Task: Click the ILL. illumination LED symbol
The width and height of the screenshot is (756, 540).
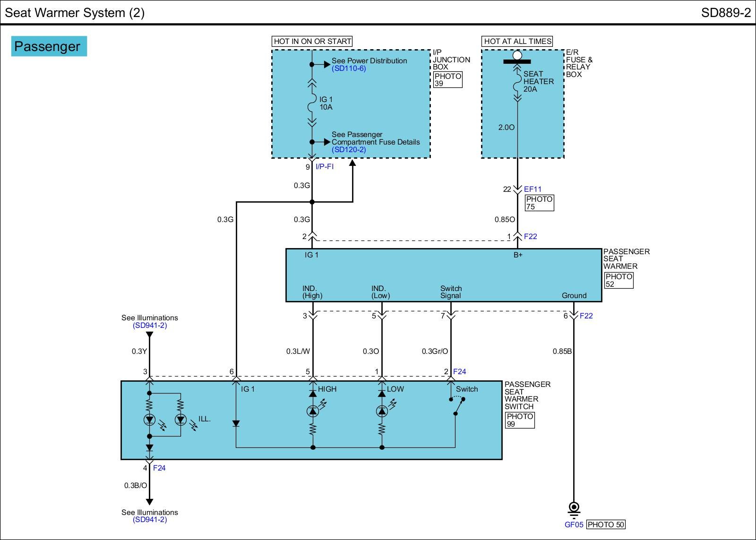Action: 180,419
